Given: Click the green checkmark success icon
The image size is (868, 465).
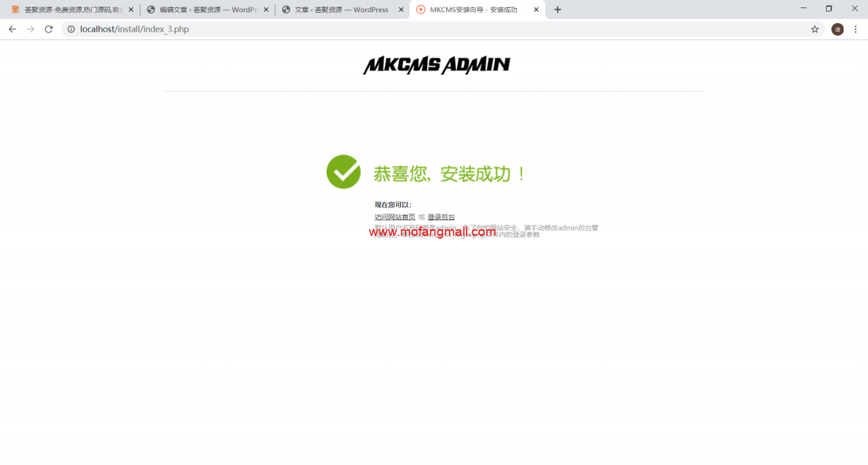Looking at the screenshot, I should tap(343, 171).
